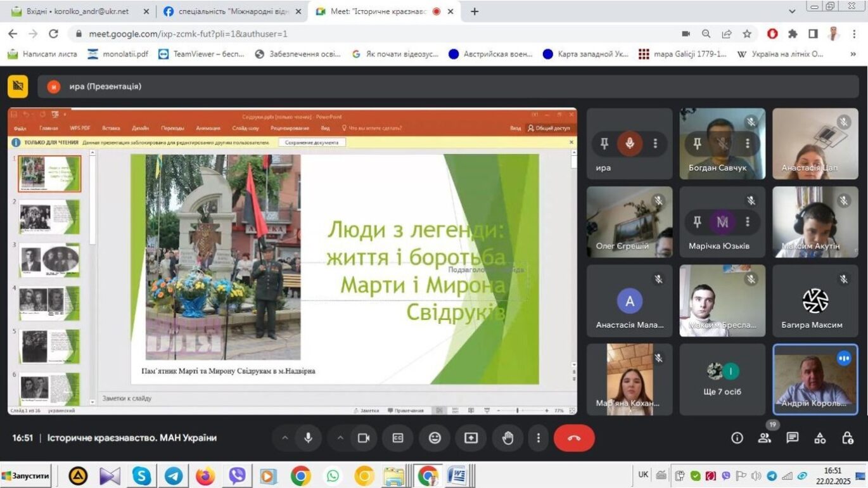Open host controls lock icon
This screenshot has height=488, width=868.
(847, 438)
